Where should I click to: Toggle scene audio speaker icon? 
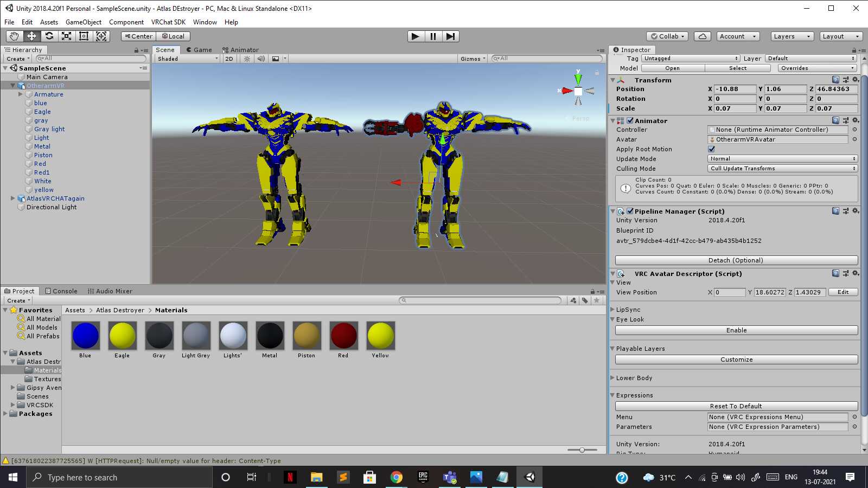[x=261, y=59]
